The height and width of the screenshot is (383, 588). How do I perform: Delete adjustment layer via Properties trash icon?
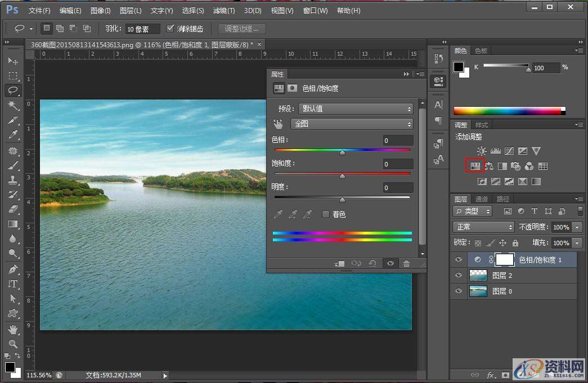tap(406, 263)
